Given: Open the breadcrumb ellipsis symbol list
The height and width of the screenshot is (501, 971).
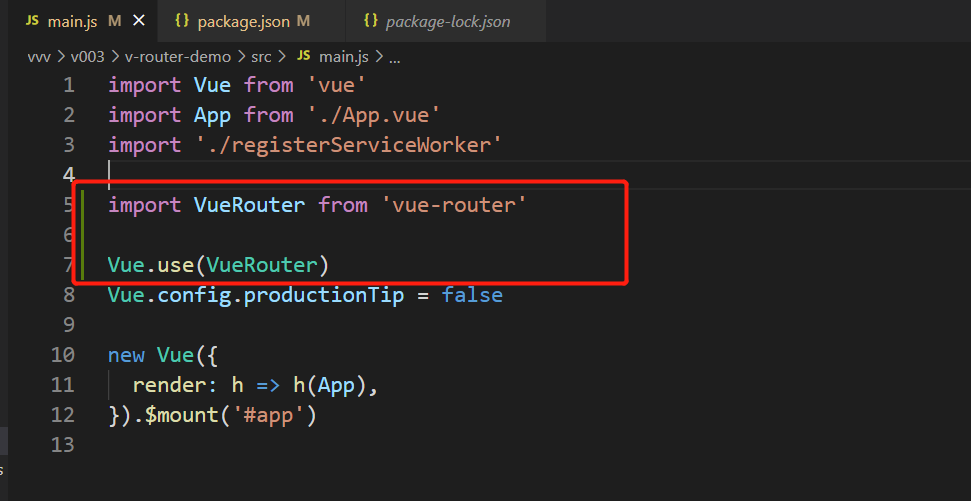Looking at the screenshot, I should pos(394,58).
